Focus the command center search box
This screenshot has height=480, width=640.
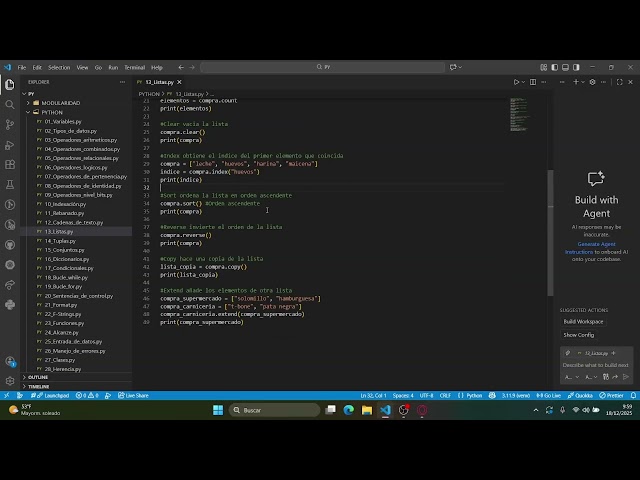pos(322,67)
